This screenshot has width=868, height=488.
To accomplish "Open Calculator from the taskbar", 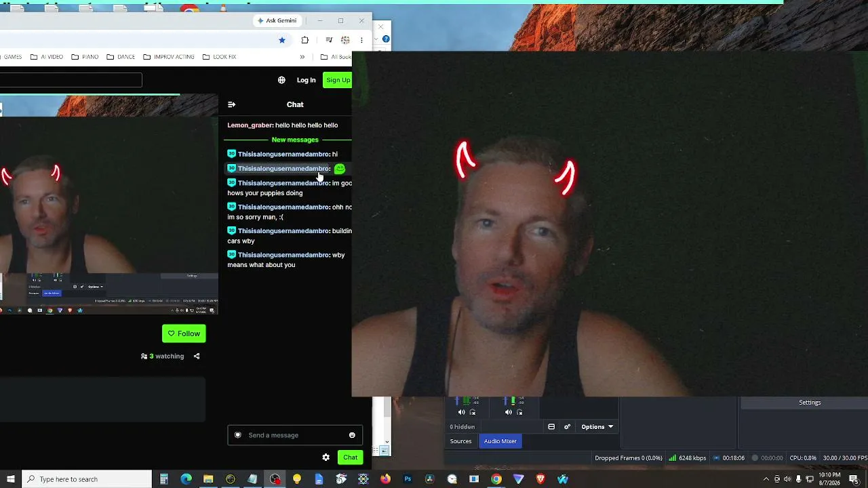I will click(164, 479).
